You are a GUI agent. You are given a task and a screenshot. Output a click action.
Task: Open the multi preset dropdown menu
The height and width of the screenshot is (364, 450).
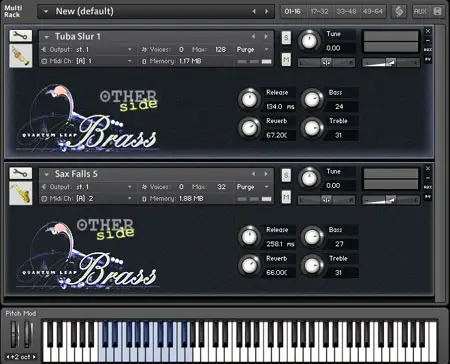(46, 12)
